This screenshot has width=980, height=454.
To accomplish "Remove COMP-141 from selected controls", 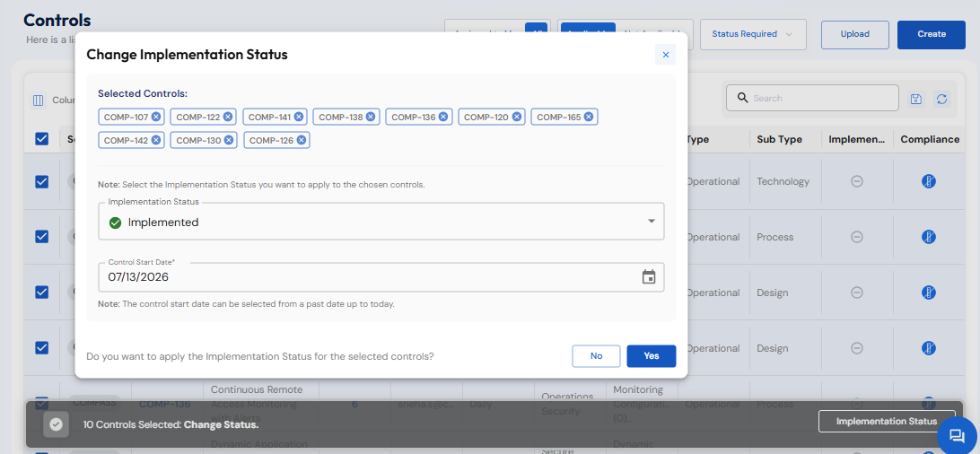I will (299, 117).
